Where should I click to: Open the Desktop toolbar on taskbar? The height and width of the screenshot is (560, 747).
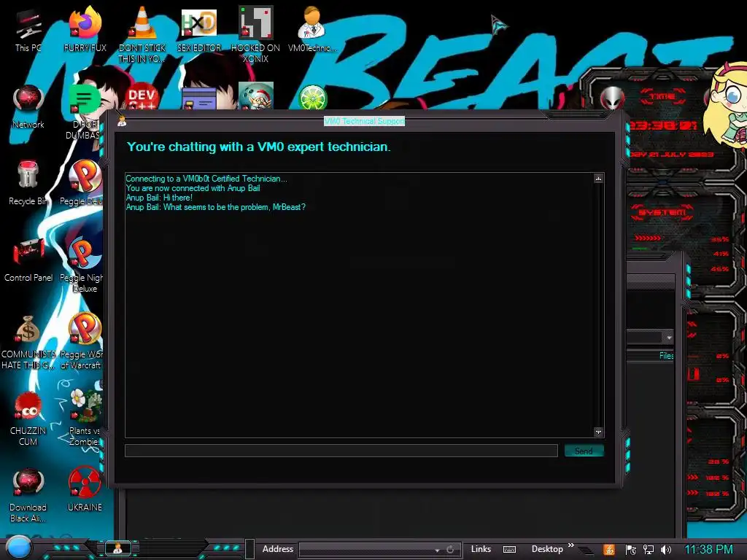pos(547,549)
